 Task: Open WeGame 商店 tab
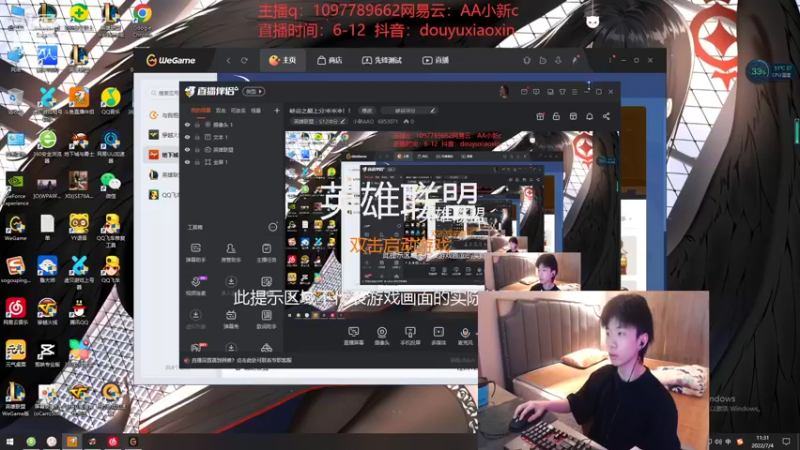pos(330,60)
